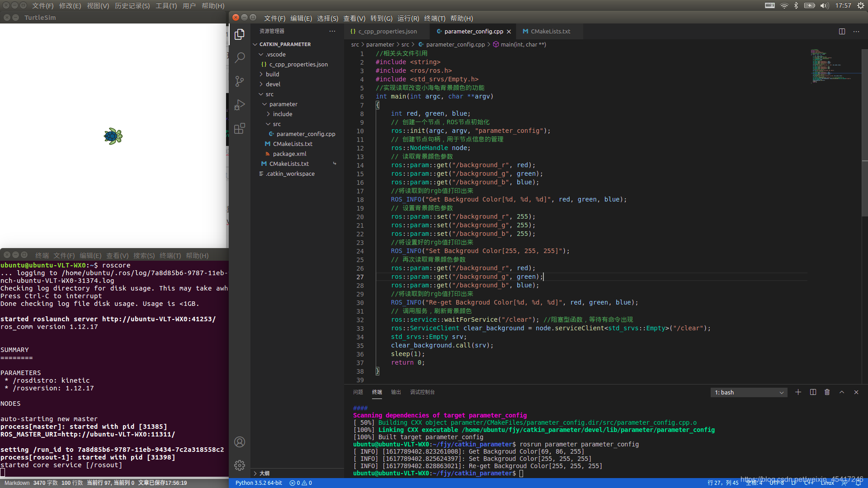The image size is (868, 488).
Task: Open the VS Code 编辑(E) menu
Action: pos(301,18)
